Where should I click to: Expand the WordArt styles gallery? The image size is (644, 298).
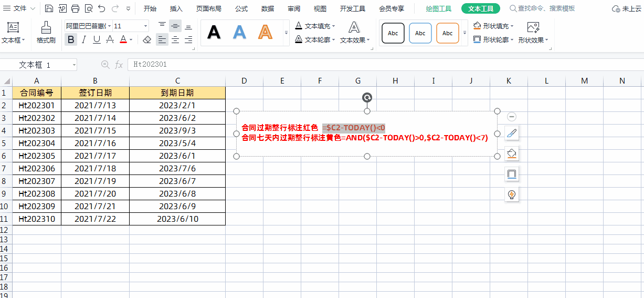pyautogui.click(x=286, y=33)
